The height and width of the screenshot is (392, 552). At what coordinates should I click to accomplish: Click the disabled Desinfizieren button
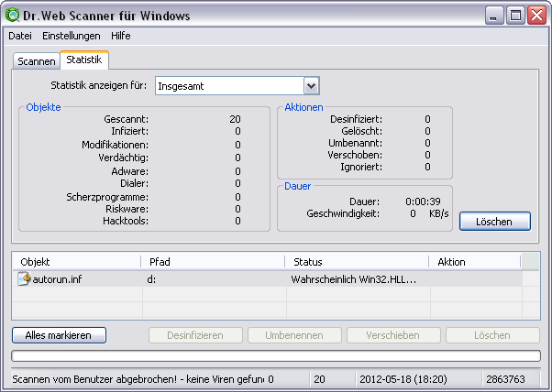pos(195,335)
